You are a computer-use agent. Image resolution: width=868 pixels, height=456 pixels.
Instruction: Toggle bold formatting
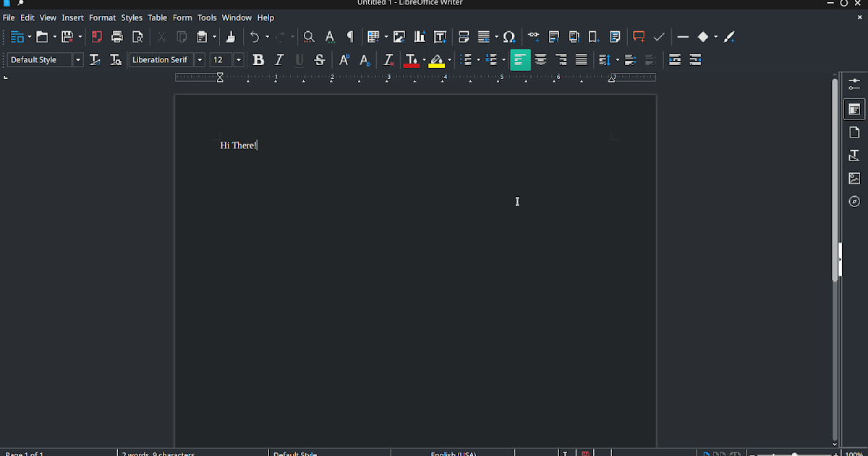[258, 60]
